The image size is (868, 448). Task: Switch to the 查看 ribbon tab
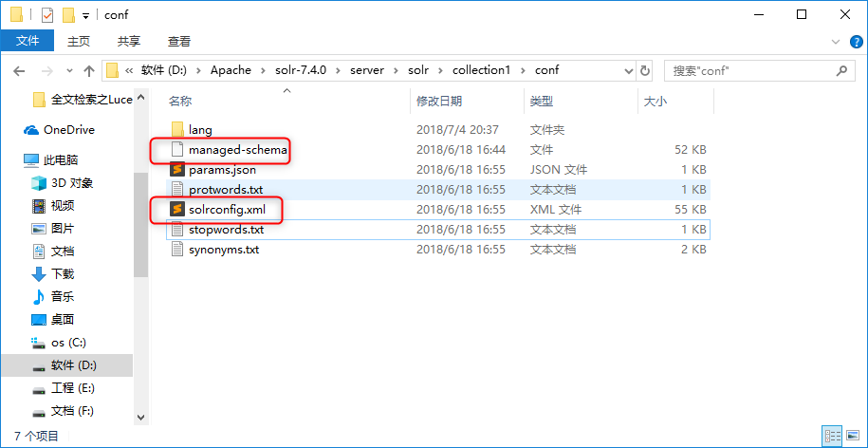179,41
